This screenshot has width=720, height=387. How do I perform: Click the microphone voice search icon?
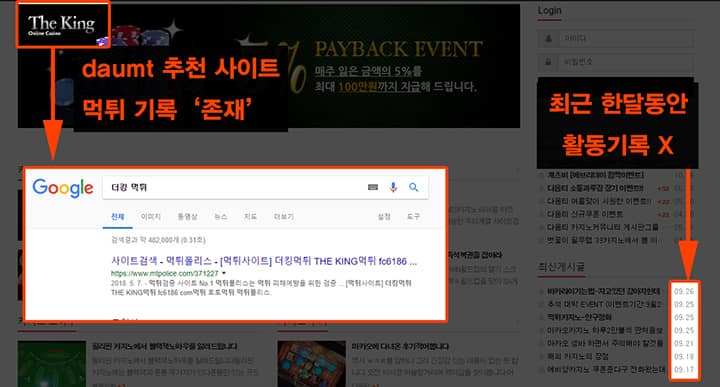(393, 187)
